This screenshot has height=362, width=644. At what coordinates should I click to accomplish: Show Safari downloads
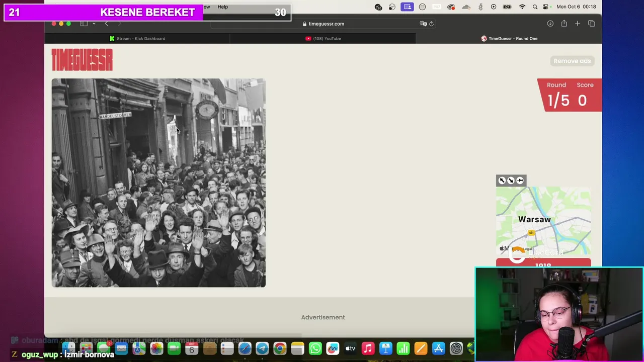(x=550, y=24)
